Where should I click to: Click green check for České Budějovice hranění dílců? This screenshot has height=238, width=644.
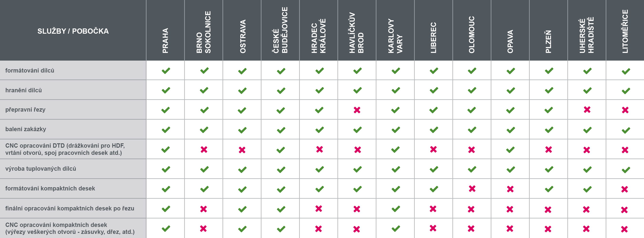[x=281, y=91]
